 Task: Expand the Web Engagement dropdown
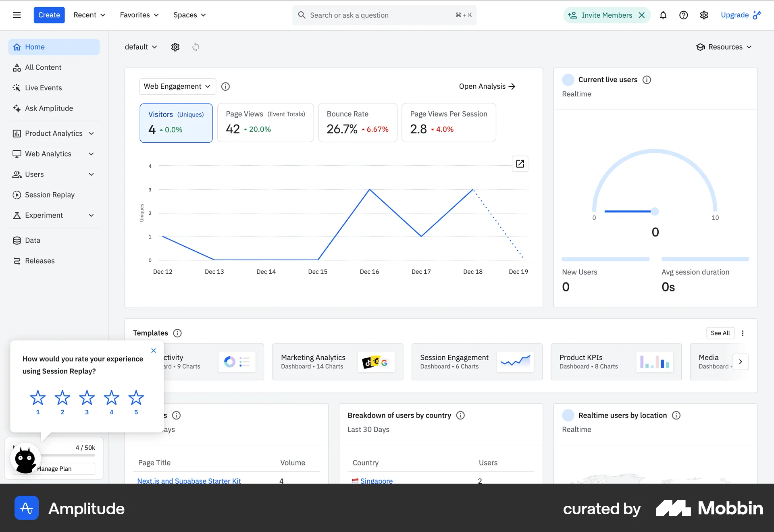click(x=177, y=86)
